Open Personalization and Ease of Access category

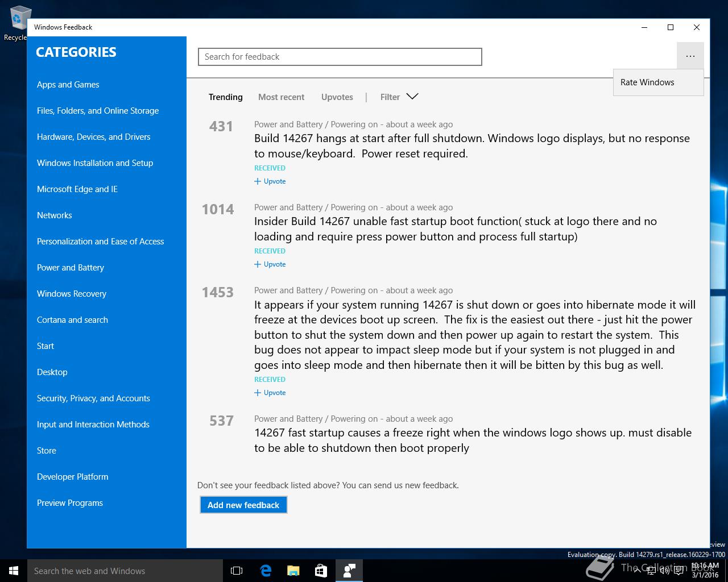[100, 242]
